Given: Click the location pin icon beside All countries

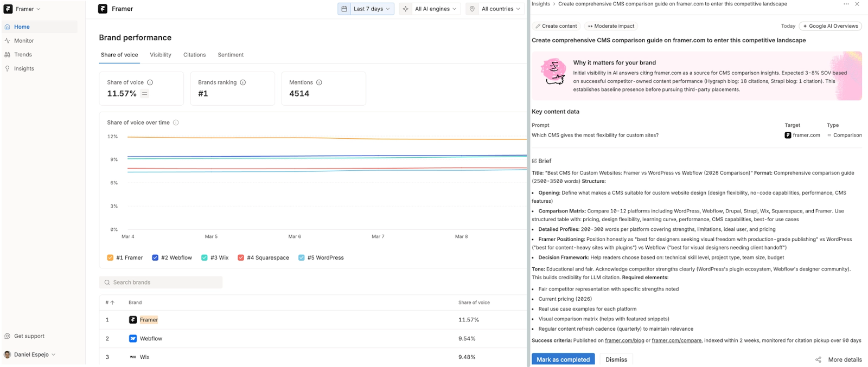Looking at the screenshot, I should pyautogui.click(x=472, y=9).
